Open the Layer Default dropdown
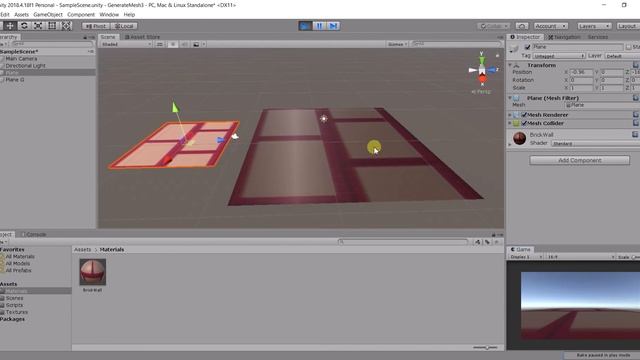The image size is (640, 360). [622, 56]
